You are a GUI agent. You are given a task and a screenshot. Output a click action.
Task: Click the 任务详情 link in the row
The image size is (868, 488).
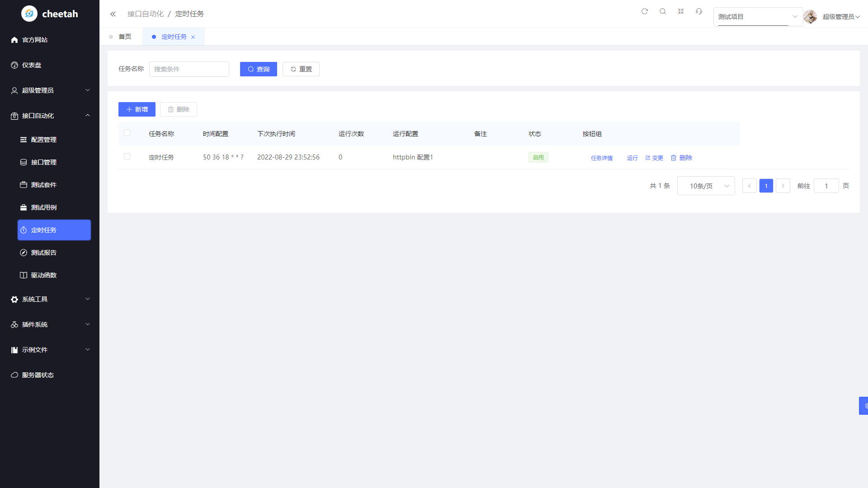[602, 158]
